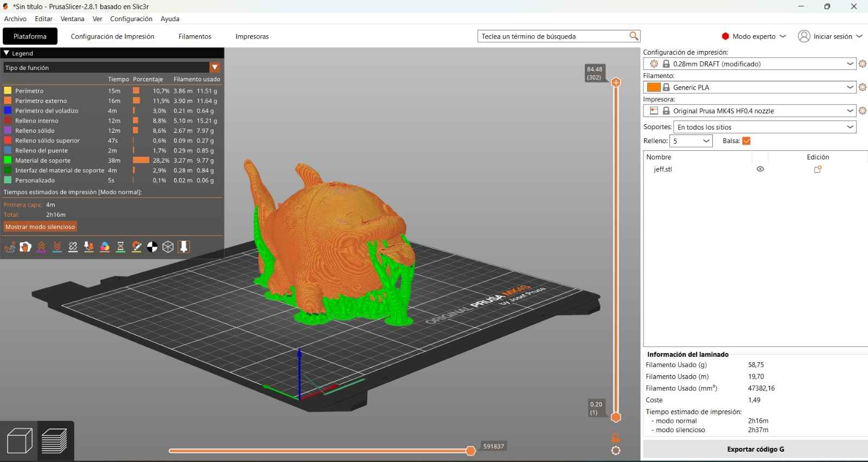The height and width of the screenshot is (462, 868).
Task: Toggle travel moves display in legend toolbar
Action: [10, 247]
